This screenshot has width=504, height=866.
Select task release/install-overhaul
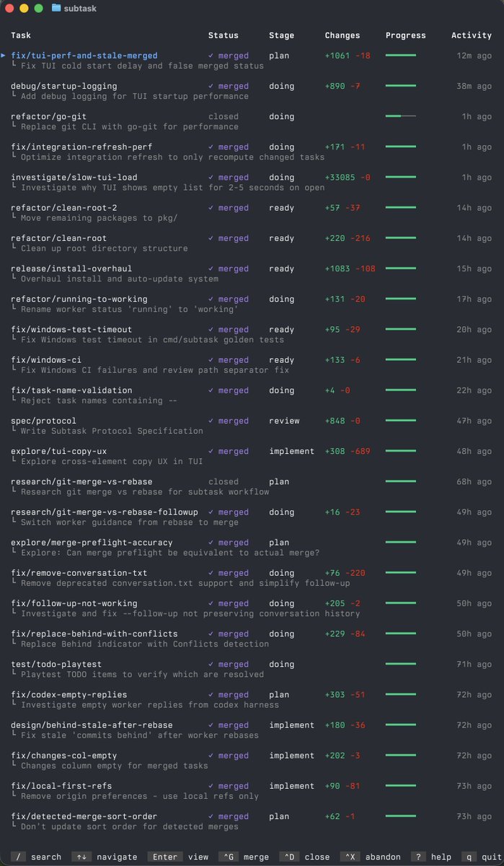click(x=72, y=268)
